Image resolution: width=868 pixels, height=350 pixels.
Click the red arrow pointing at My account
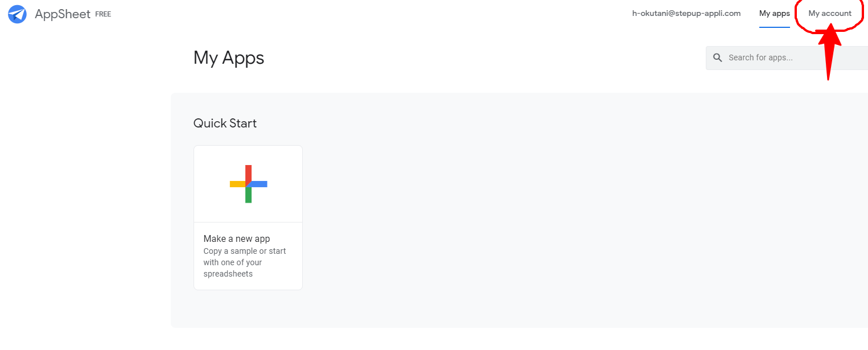(x=829, y=54)
